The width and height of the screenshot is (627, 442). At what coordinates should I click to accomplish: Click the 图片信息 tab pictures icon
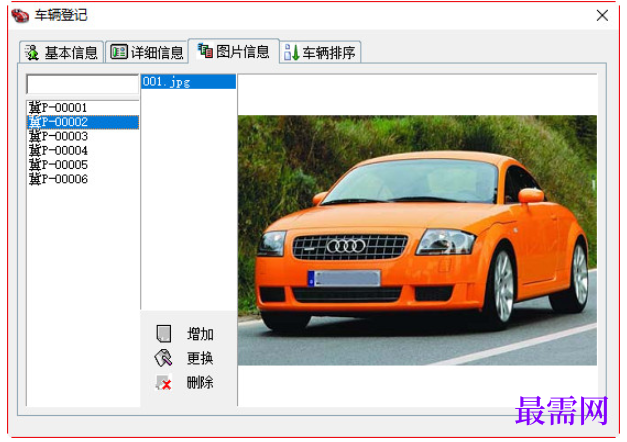click(205, 51)
